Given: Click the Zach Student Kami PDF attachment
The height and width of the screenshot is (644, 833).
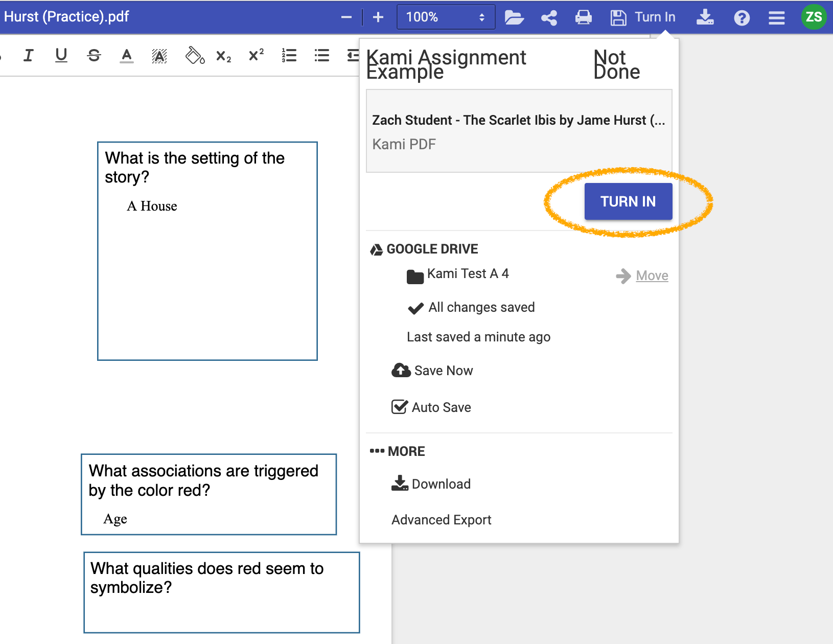Looking at the screenshot, I should tap(519, 131).
